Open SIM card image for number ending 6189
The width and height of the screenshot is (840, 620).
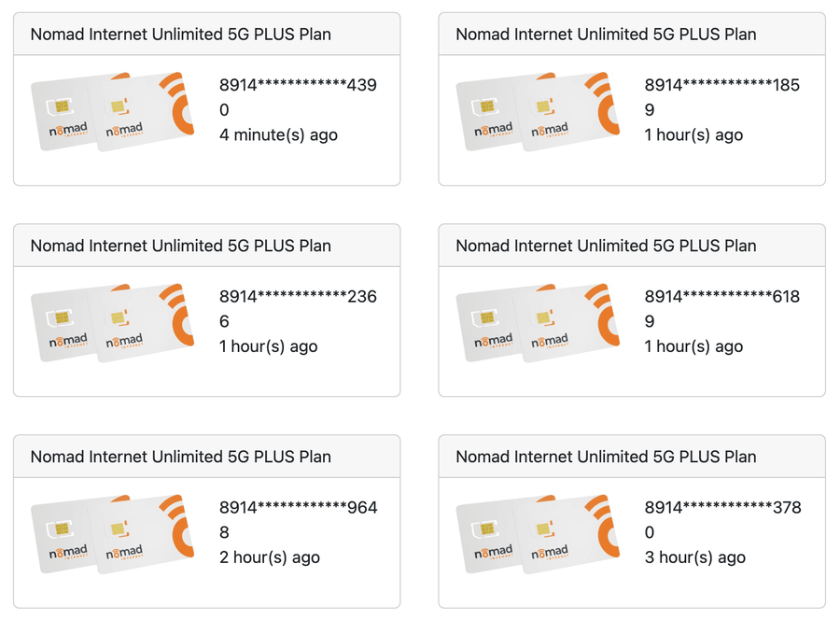pos(539,323)
